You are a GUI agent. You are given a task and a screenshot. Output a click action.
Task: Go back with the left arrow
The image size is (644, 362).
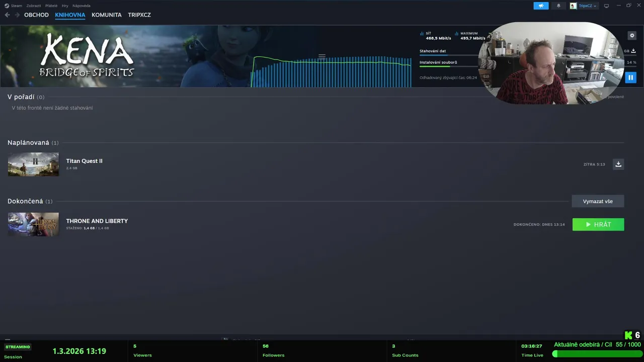pyautogui.click(x=7, y=15)
